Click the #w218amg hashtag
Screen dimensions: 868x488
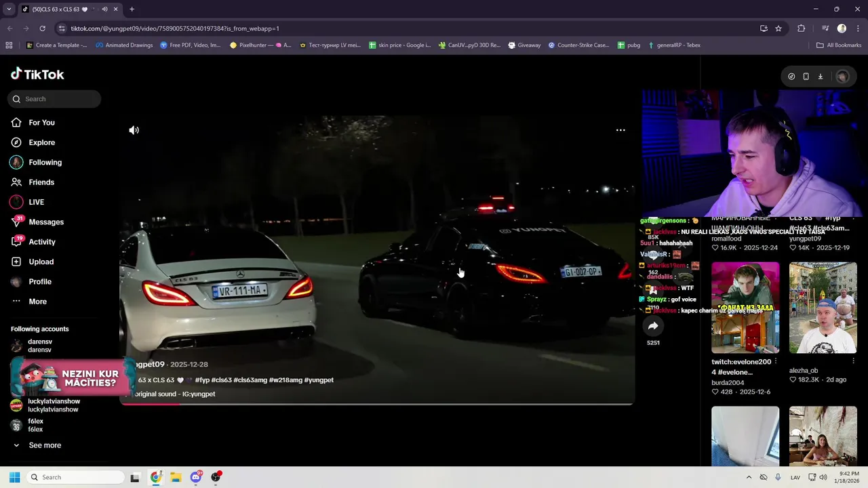click(x=285, y=380)
